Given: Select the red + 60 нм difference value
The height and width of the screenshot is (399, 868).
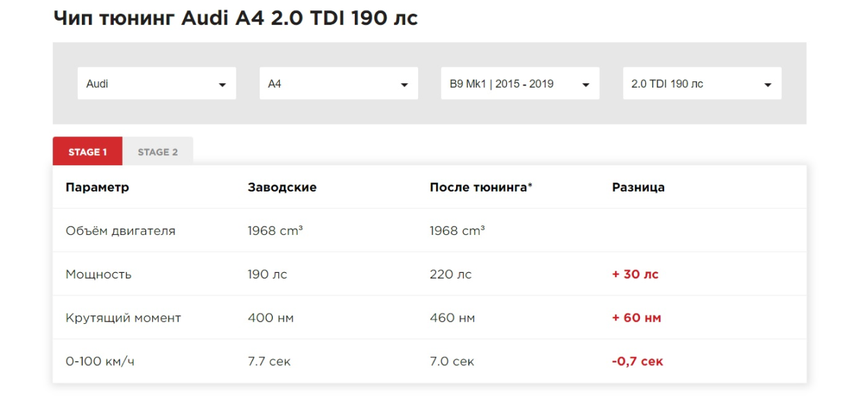Looking at the screenshot, I should pos(636,318).
